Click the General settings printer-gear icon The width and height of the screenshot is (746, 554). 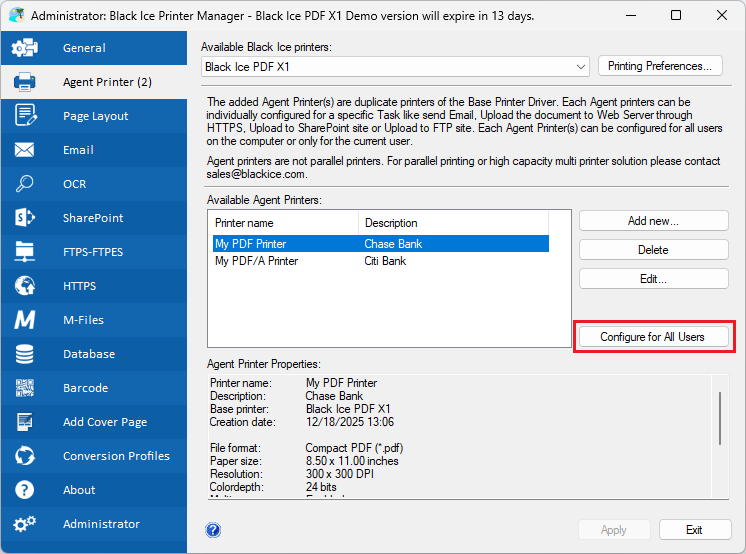(25, 48)
